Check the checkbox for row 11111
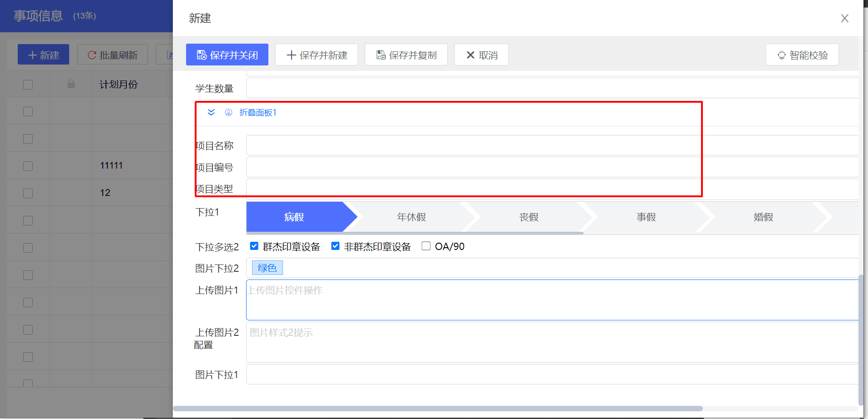Screen dimensions: 868x419 [28, 166]
